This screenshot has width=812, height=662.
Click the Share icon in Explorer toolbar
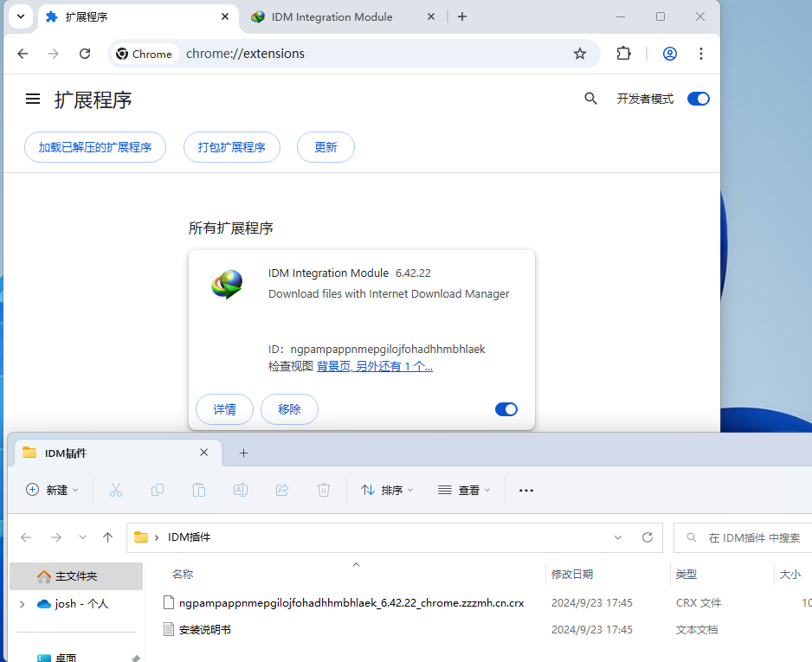(282, 490)
